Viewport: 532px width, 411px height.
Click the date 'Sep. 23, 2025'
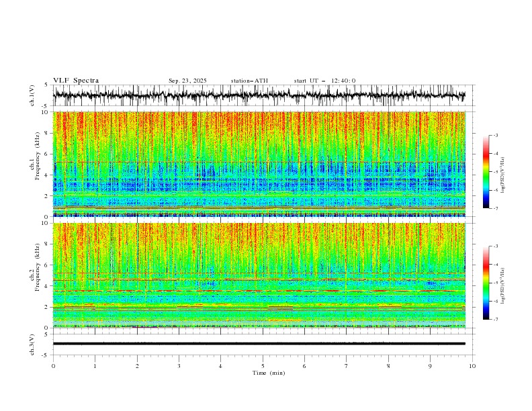click(187, 81)
